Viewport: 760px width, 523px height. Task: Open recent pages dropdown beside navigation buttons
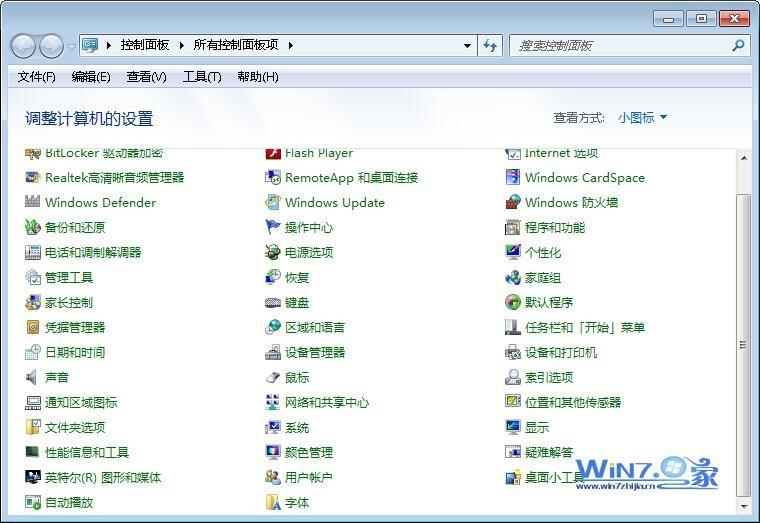(71, 47)
